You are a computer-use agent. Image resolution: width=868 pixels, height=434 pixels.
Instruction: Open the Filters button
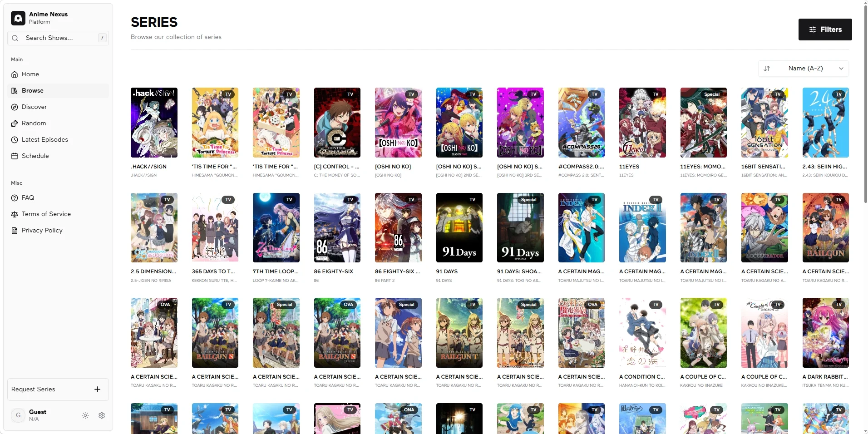825,30
